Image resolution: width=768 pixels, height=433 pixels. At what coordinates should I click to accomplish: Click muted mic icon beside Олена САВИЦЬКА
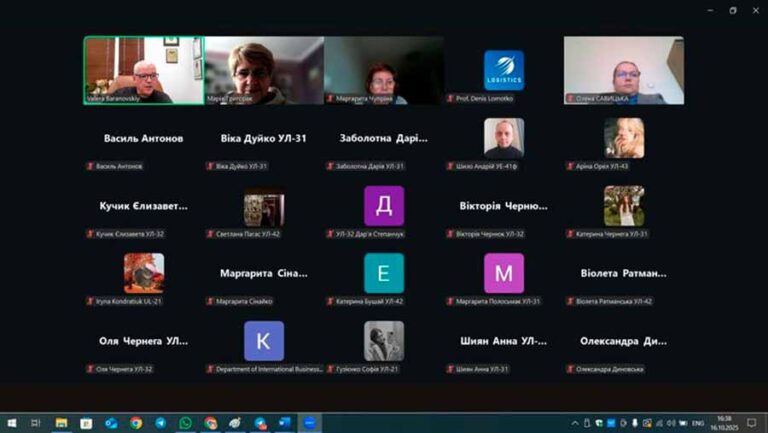(x=570, y=98)
